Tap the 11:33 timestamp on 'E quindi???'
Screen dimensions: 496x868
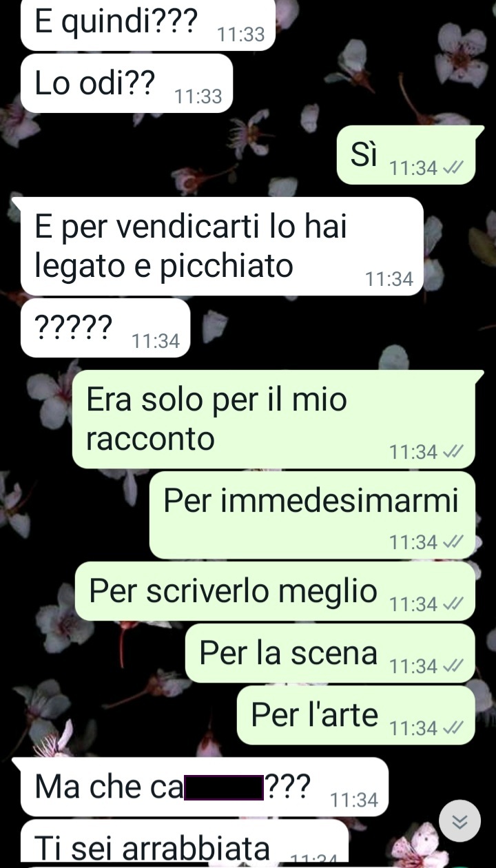(240, 34)
